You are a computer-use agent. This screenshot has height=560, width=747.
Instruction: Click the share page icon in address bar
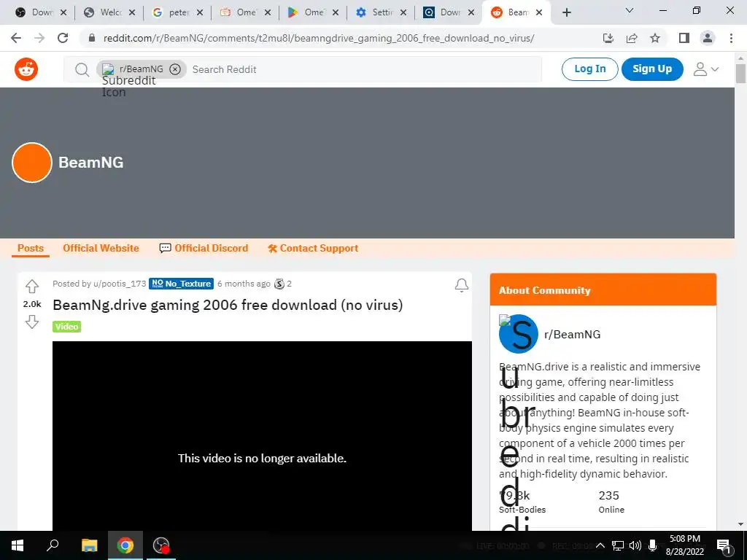(632, 38)
